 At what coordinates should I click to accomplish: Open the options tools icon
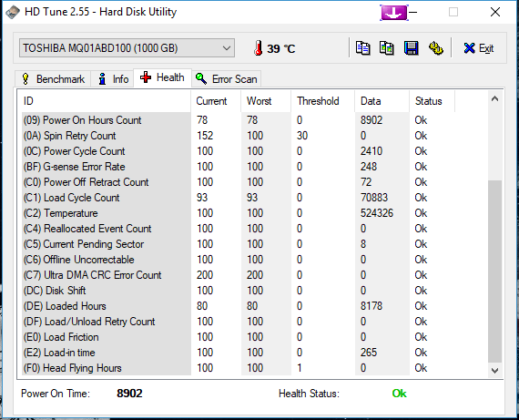pyautogui.click(x=436, y=48)
